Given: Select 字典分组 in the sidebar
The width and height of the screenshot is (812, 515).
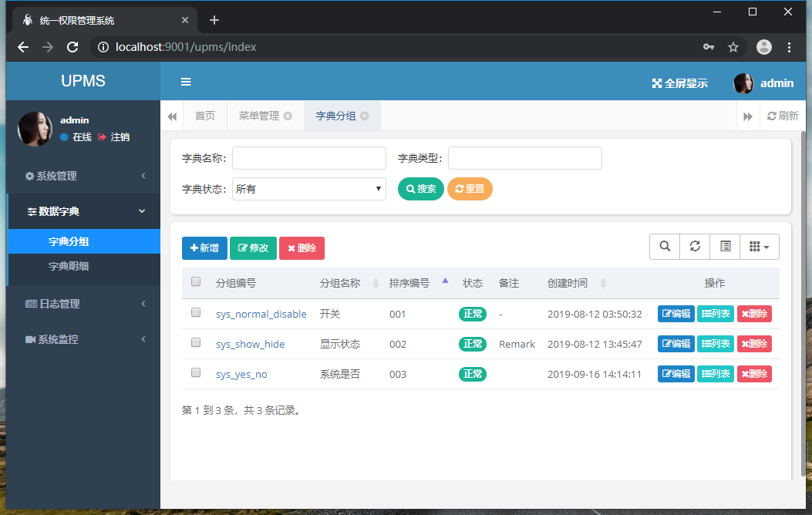Looking at the screenshot, I should (x=84, y=241).
